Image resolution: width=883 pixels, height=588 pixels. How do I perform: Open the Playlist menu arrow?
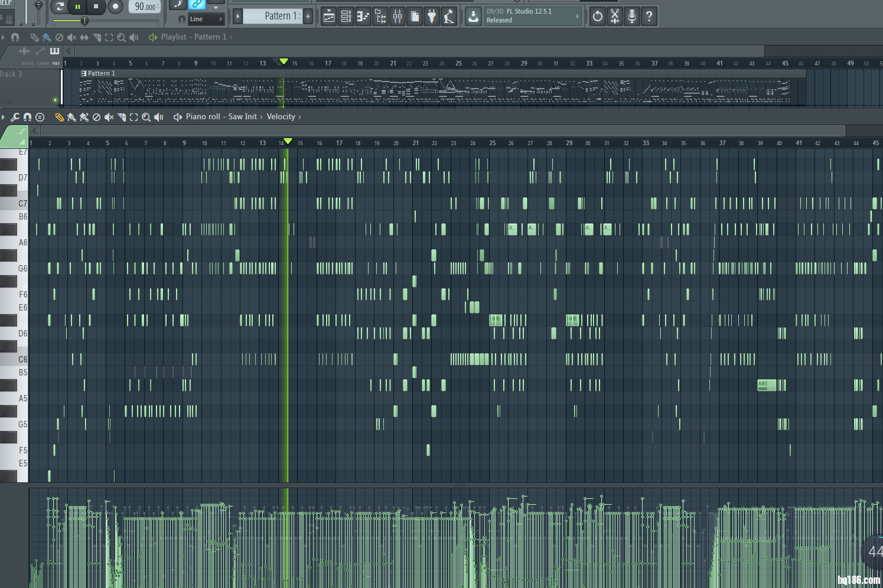(x=3, y=37)
